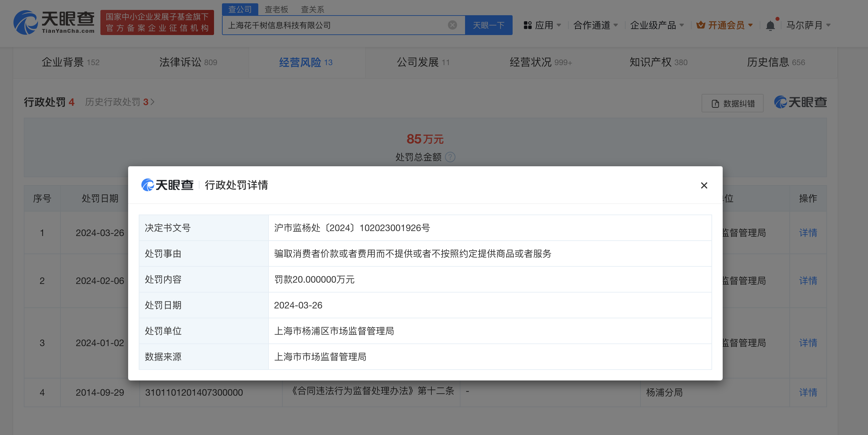Click the 天眼查 logo in dialog header
The width and height of the screenshot is (868, 435).
tap(167, 185)
